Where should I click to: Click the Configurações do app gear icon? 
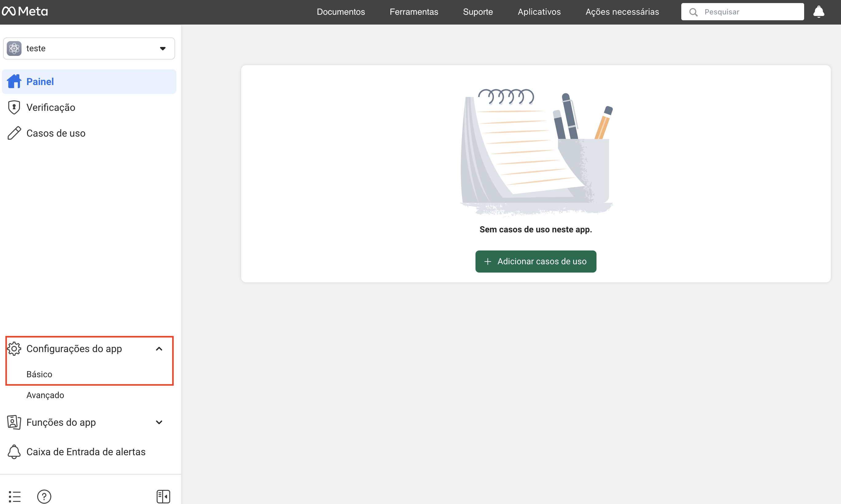pyautogui.click(x=14, y=349)
